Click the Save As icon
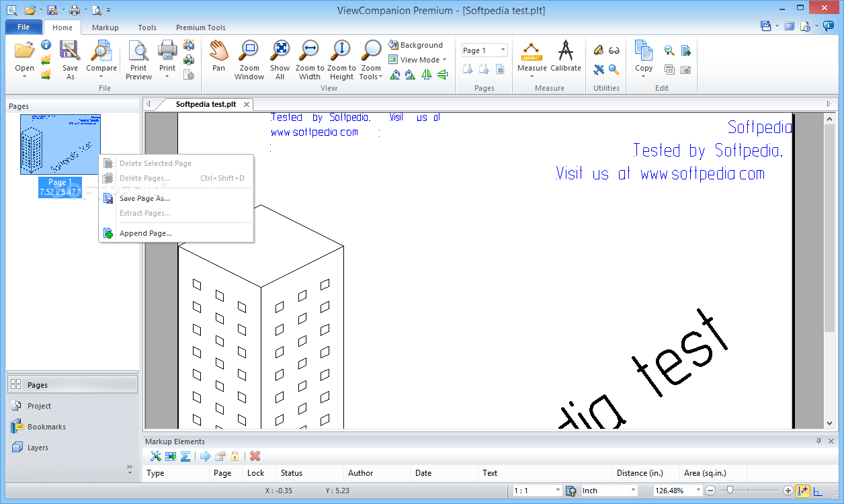This screenshot has width=844, height=504. 70,60
